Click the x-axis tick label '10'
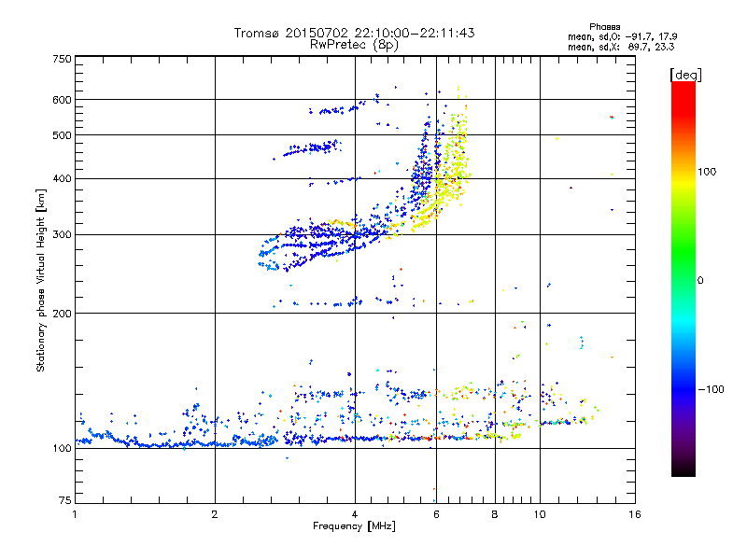 pos(540,514)
